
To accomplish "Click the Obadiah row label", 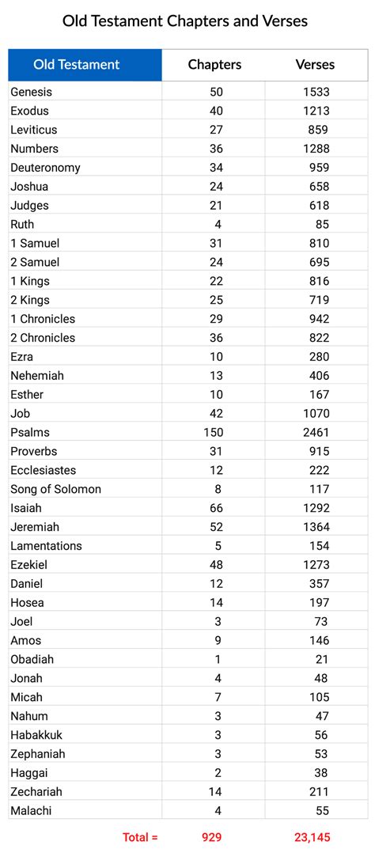I will pyautogui.click(x=32, y=659).
